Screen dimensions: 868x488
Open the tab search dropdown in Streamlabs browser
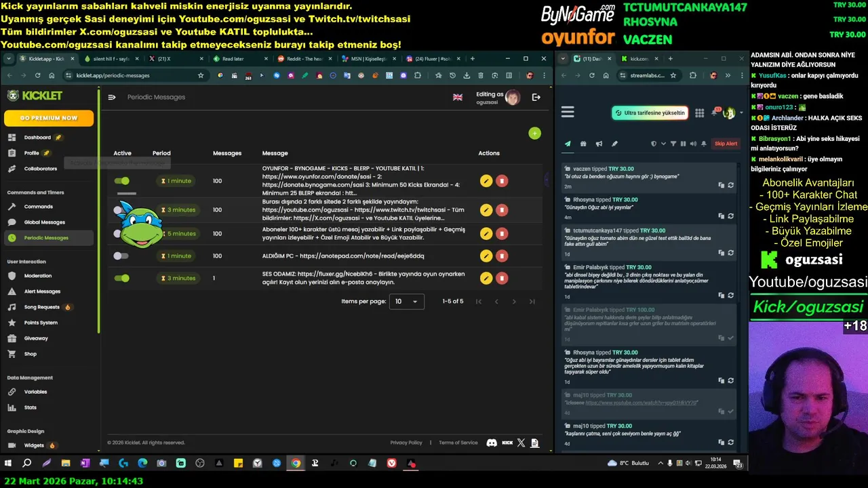coord(564,59)
